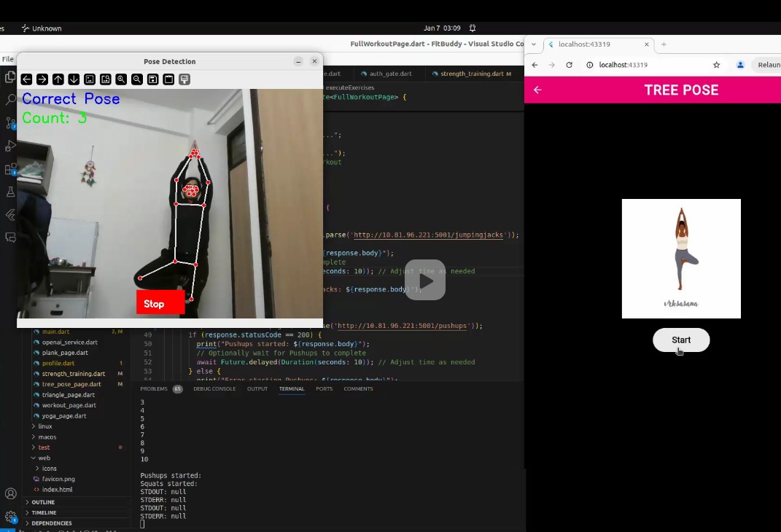
Task: Open the Extensions view in VS Code
Action: (x=10, y=169)
